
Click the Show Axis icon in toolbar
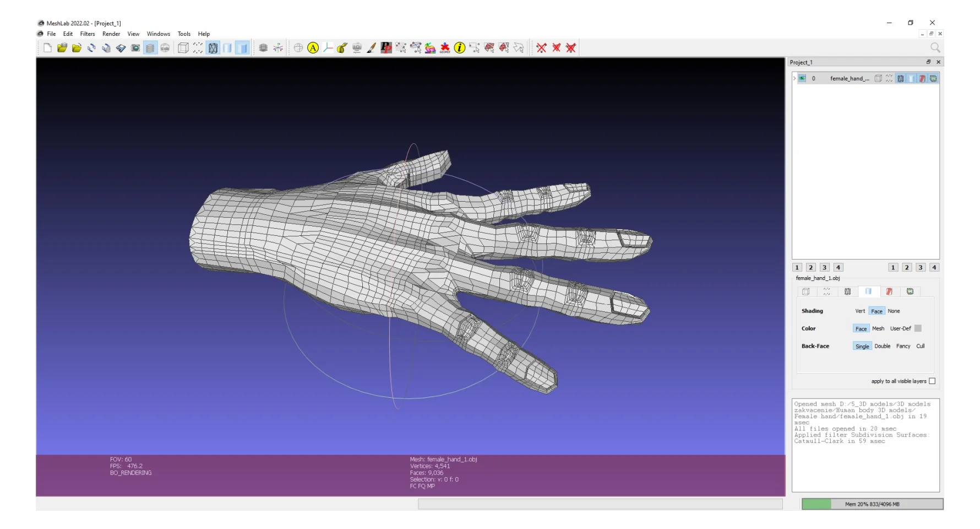pyautogui.click(x=278, y=48)
